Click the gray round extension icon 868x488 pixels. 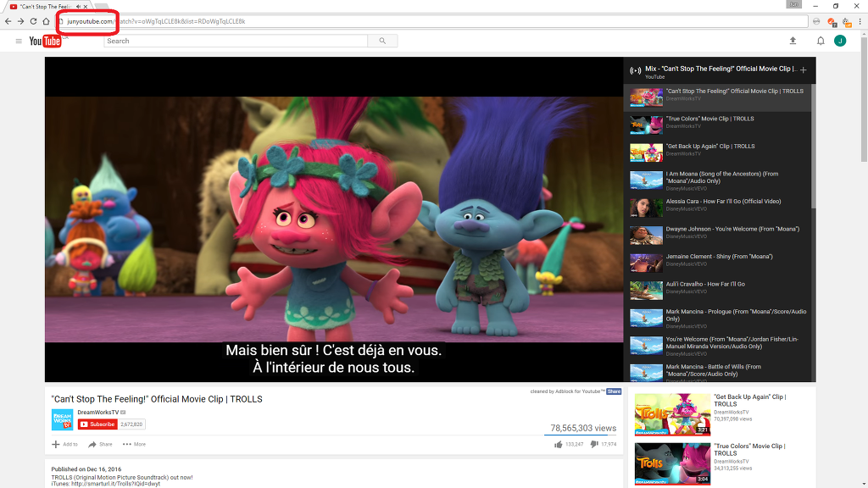point(816,21)
